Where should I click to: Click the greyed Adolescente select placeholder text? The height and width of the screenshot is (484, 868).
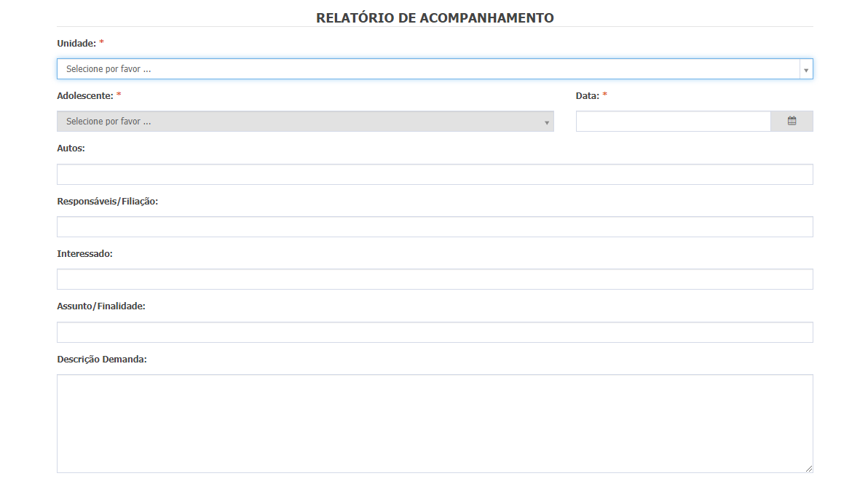pyautogui.click(x=108, y=122)
